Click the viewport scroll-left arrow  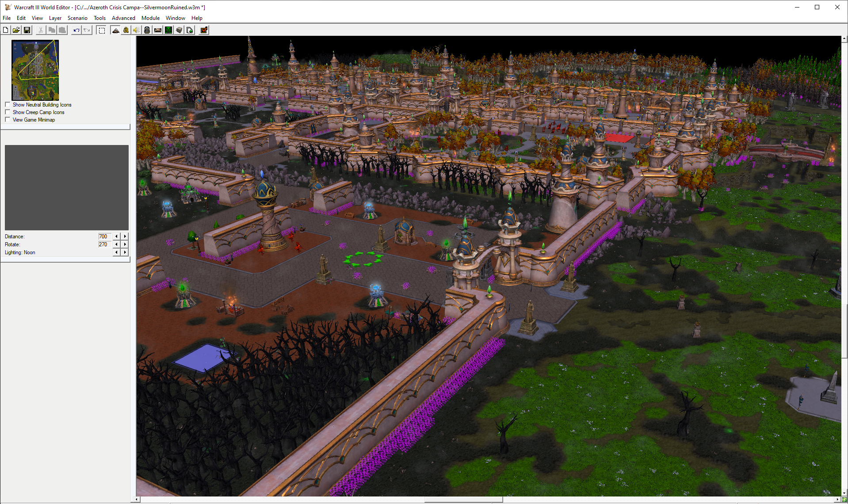(x=137, y=500)
